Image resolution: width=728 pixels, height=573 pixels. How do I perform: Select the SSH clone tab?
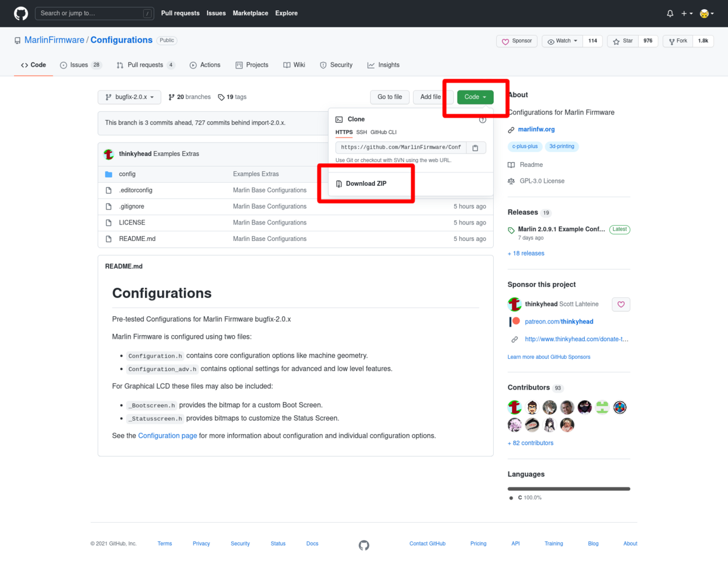(362, 132)
